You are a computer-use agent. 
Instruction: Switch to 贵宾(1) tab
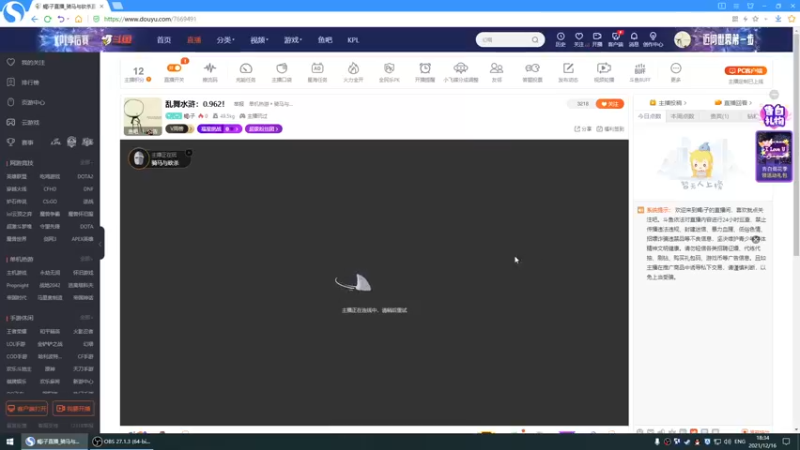(719, 116)
